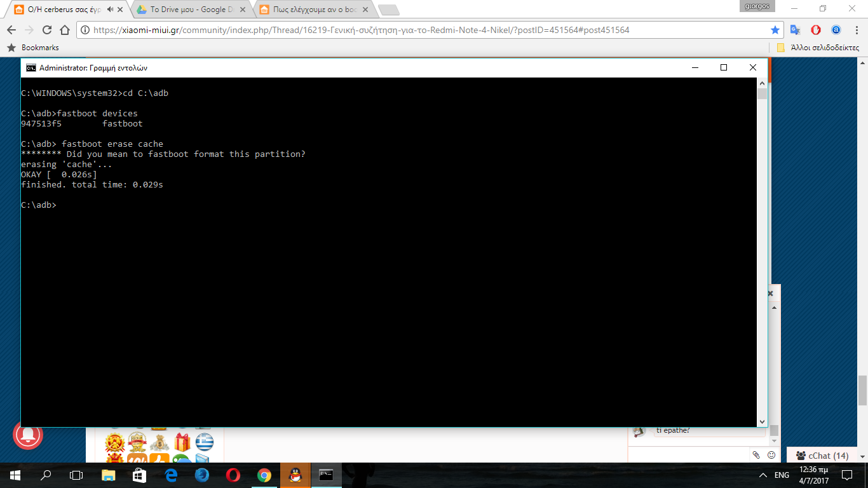This screenshot has width=868, height=488.
Task: Open Chrome's three-dot menu
Action: [x=856, y=30]
